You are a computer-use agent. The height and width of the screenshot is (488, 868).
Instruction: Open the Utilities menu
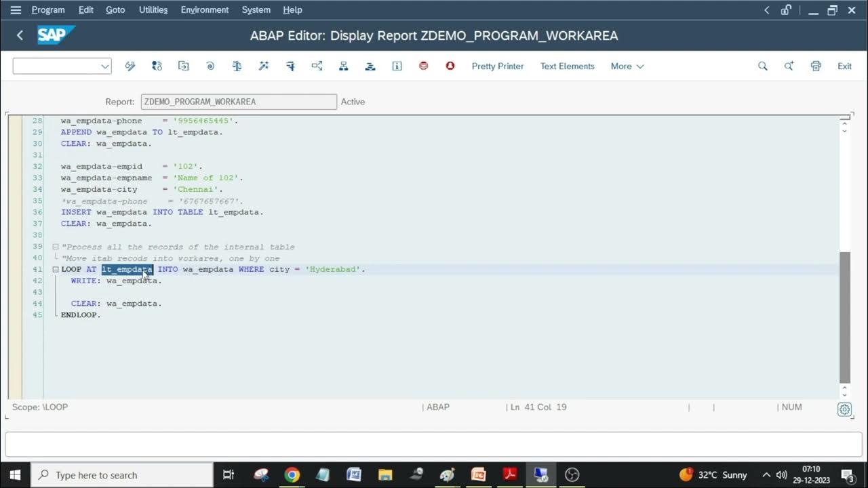tap(153, 10)
